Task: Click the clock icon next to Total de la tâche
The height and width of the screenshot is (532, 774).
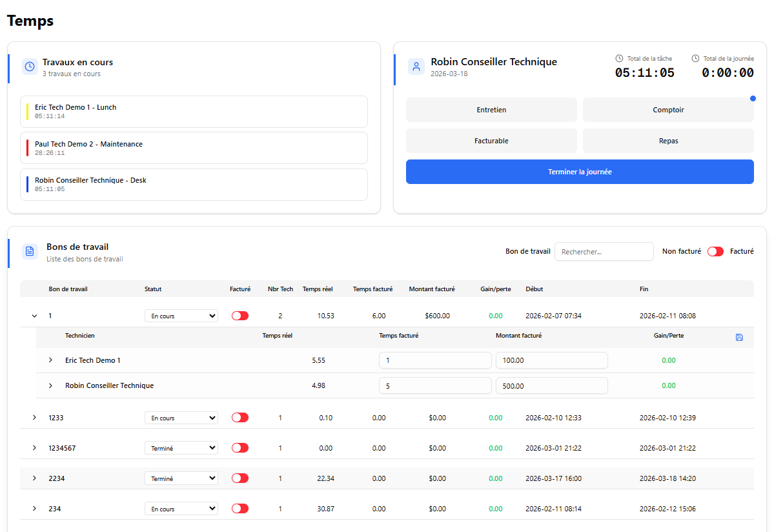Action: [x=619, y=58]
